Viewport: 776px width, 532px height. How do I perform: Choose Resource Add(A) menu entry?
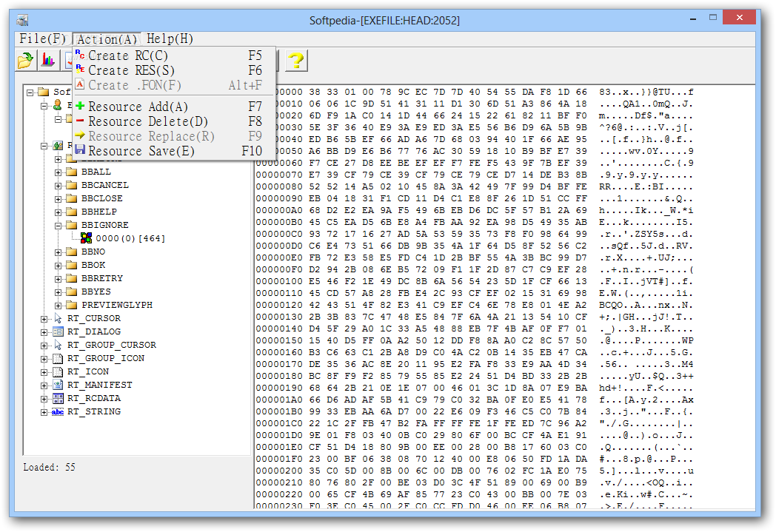coord(174,107)
